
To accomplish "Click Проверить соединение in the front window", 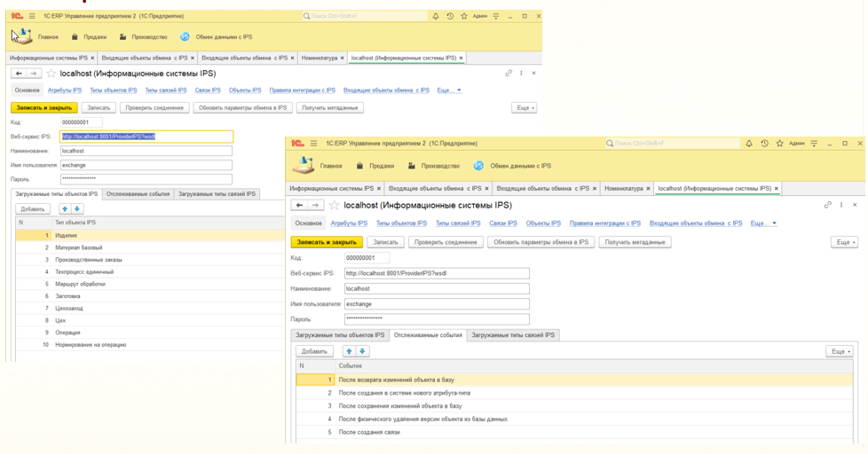I will (x=446, y=242).
